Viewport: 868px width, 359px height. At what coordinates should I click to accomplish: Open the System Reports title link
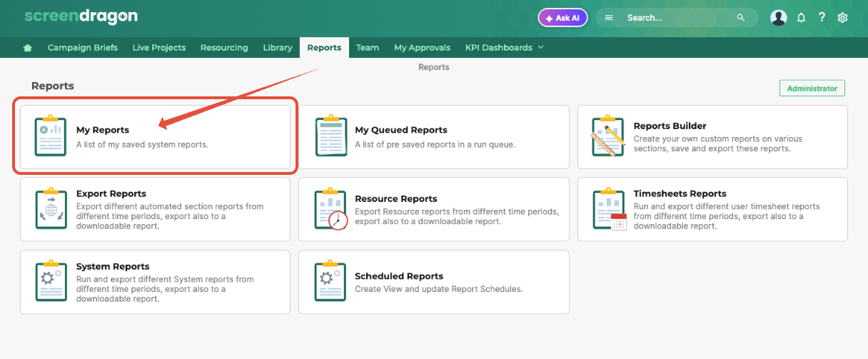click(113, 266)
